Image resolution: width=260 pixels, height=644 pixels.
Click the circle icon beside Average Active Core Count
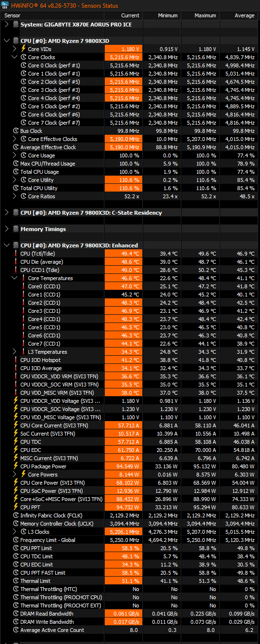(15, 630)
